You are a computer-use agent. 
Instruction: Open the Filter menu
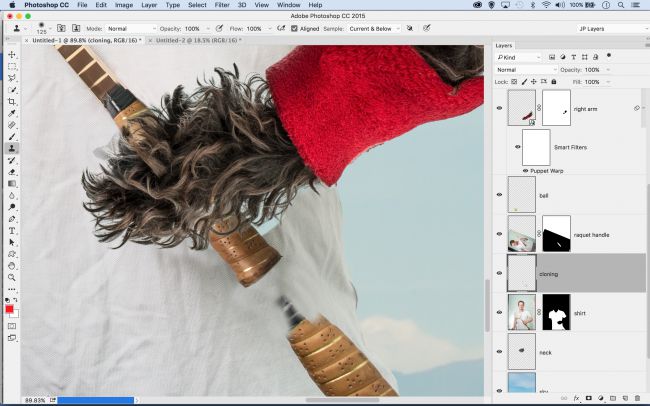(x=217, y=5)
